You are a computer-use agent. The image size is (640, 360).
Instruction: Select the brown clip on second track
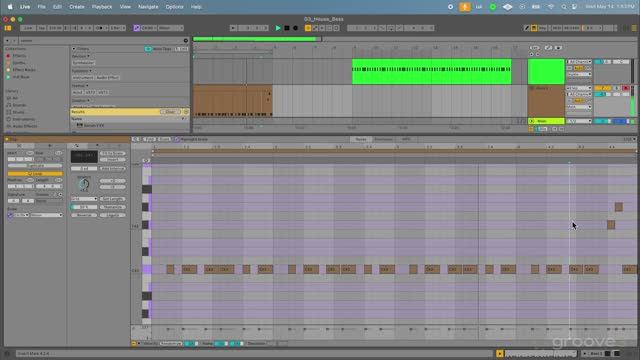pyautogui.click(x=233, y=101)
